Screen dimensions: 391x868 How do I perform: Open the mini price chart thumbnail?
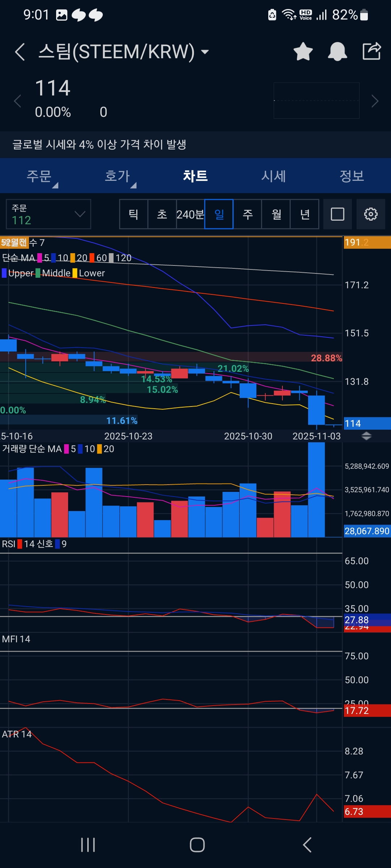coord(316,101)
